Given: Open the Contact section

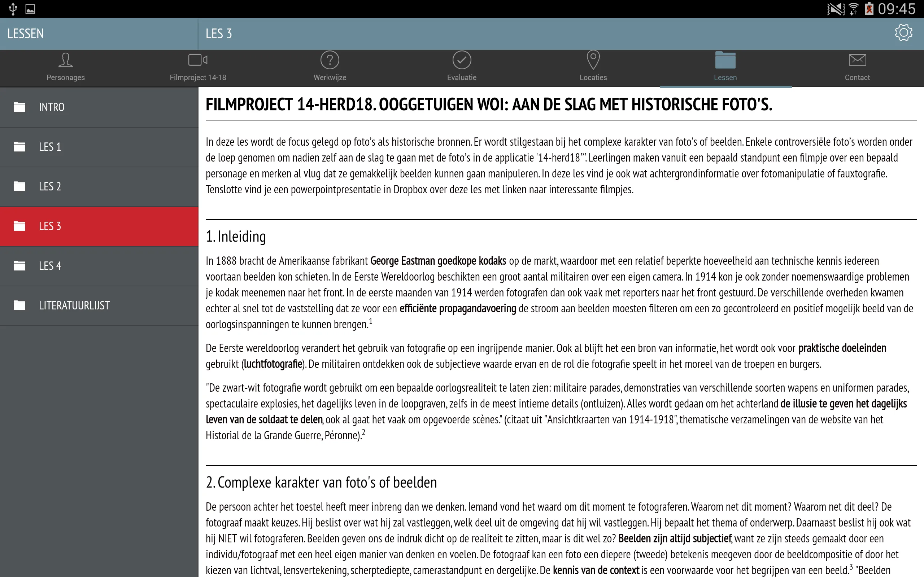Looking at the screenshot, I should (857, 66).
